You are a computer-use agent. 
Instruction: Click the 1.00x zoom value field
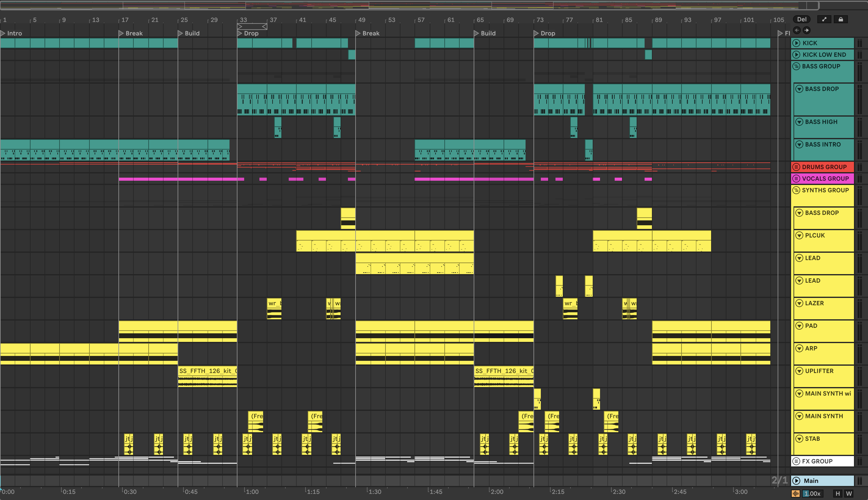pos(812,494)
